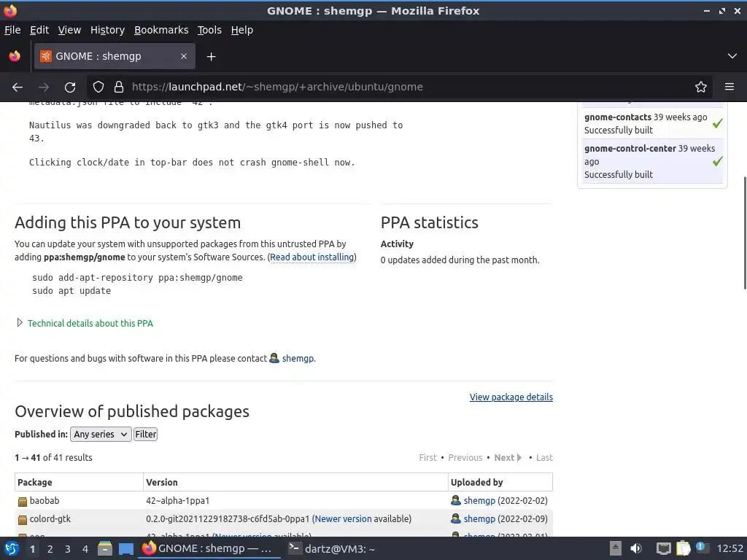The height and width of the screenshot is (560, 747).
Task: Switch to workspace 3 in taskbar
Action: tap(68, 549)
